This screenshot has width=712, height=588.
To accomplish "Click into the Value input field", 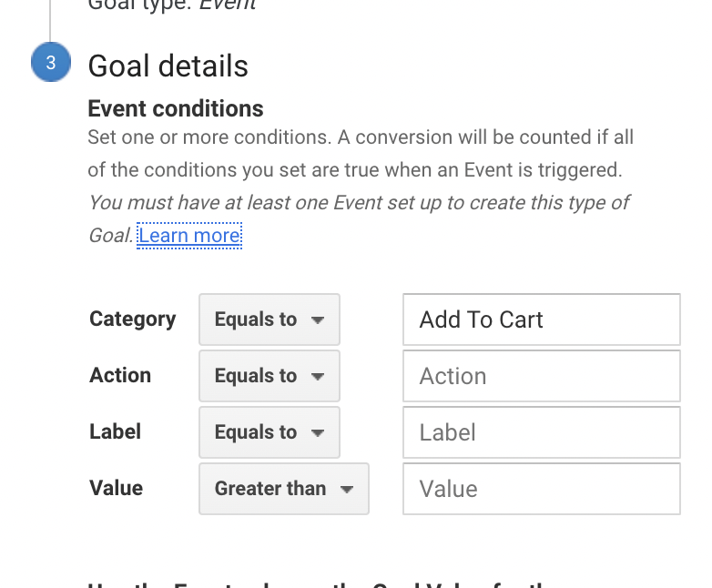I will pyautogui.click(x=541, y=489).
